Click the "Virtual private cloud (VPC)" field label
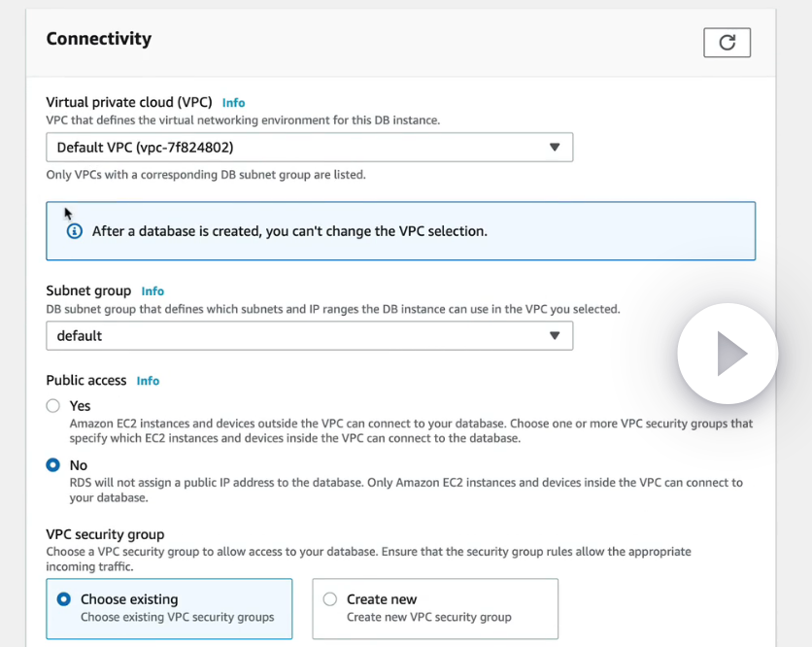812x647 pixels. (129, 102)
